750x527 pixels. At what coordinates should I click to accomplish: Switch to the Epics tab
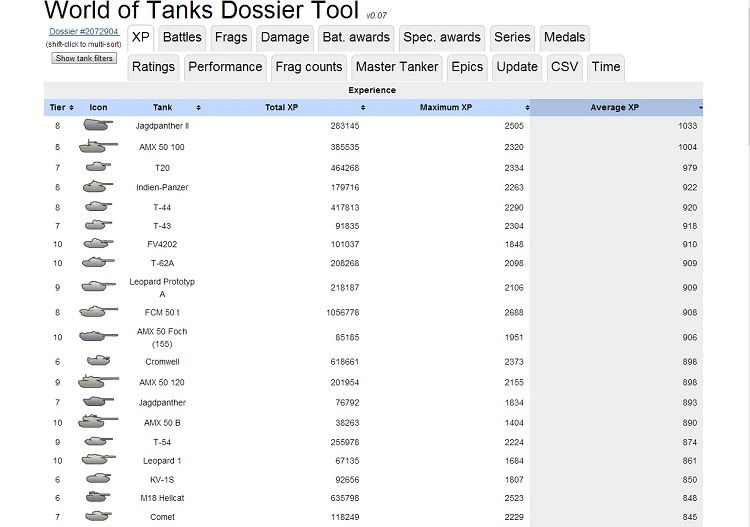[467, 67]
